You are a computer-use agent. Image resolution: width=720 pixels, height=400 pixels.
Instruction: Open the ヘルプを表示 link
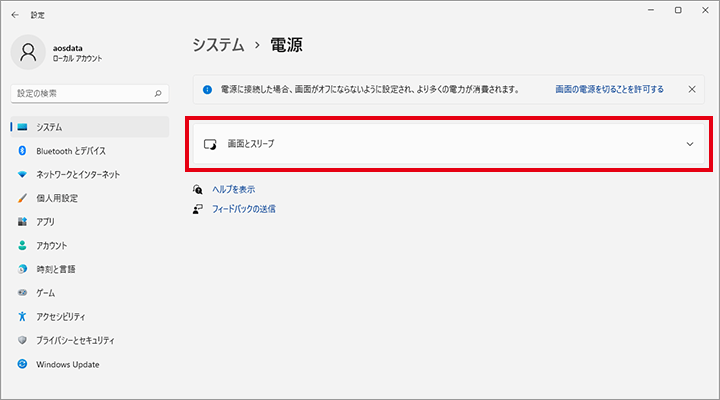point(234,189)
